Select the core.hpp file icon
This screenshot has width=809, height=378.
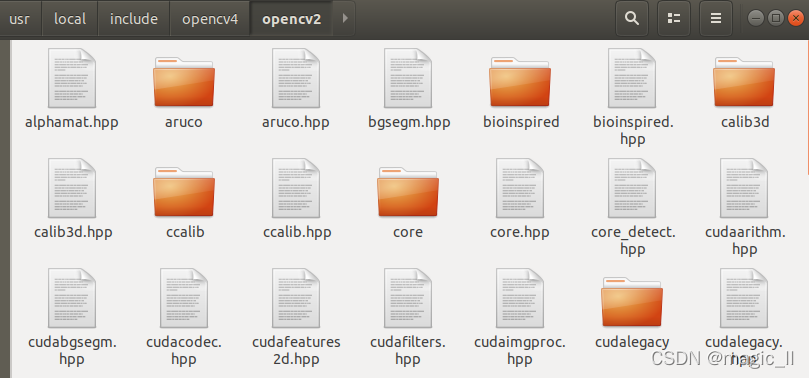[x=520, y=188]
